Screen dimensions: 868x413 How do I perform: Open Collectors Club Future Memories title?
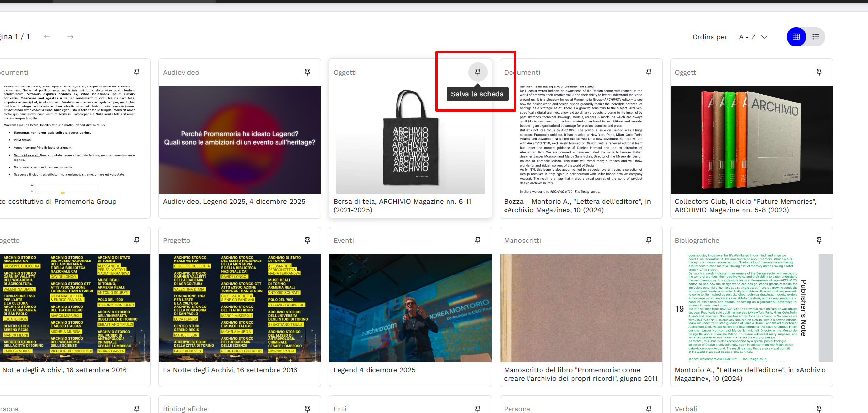pyautogui.click(x=745, y=206)
